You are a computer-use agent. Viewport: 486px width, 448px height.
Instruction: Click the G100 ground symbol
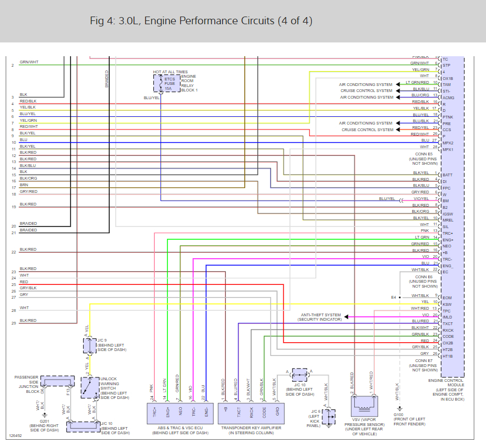400,409
